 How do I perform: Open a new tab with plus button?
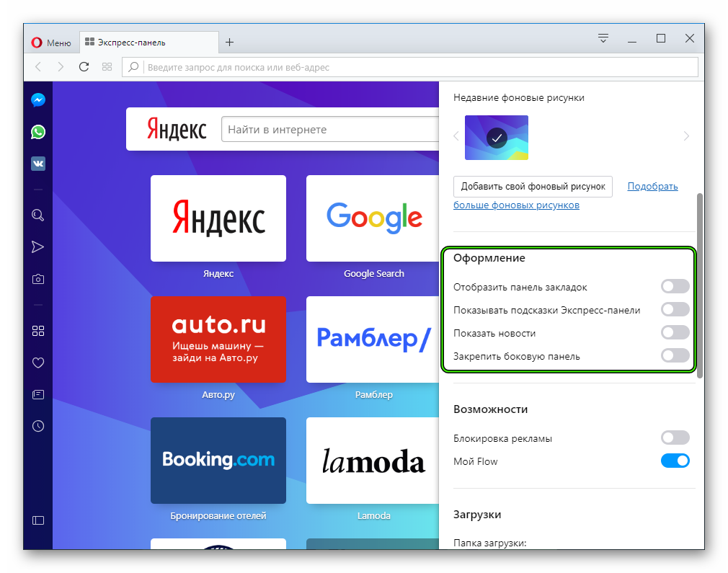tap(229, 43)
